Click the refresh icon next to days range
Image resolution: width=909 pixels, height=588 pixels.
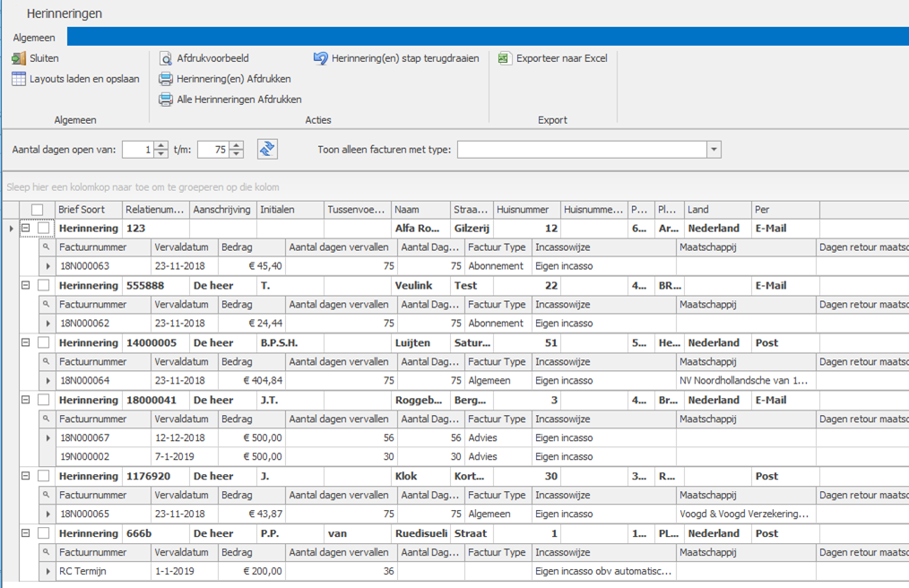[x=267, y=149]
